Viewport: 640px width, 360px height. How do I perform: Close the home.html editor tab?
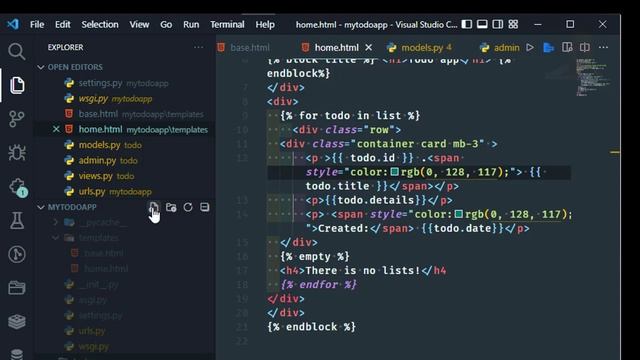pyautogui.click(x=369, y=48)
